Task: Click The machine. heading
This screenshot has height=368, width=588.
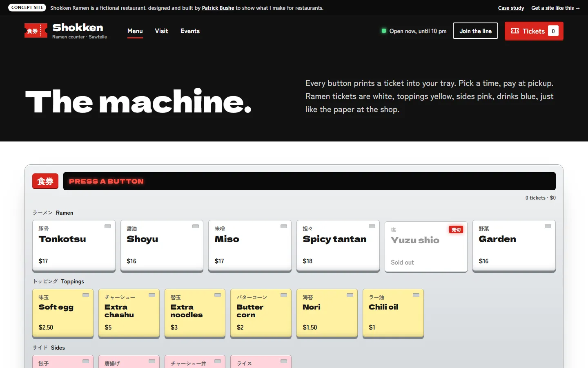Action: (x=138, y=101)
